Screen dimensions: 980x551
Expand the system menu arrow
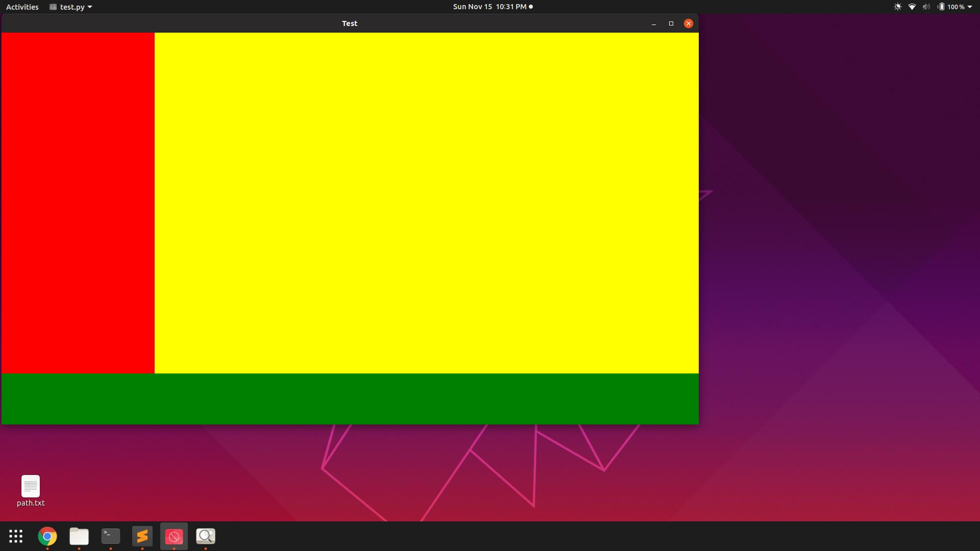pos(970,7)
